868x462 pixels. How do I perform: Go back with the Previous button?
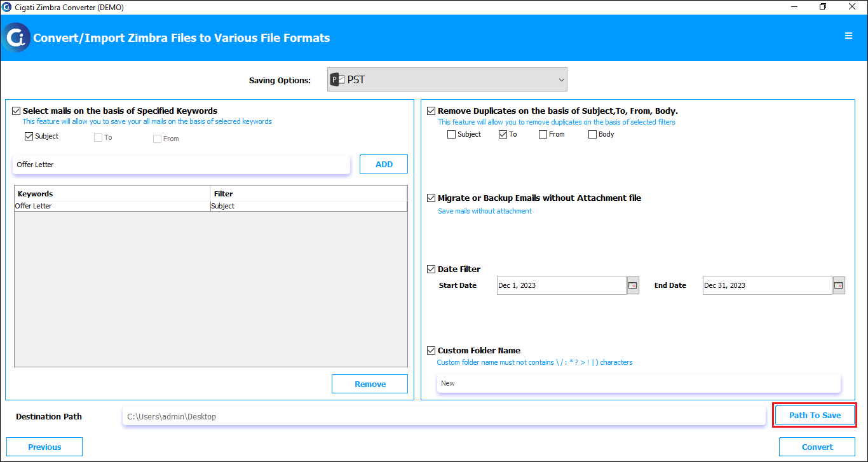[44, 447]
